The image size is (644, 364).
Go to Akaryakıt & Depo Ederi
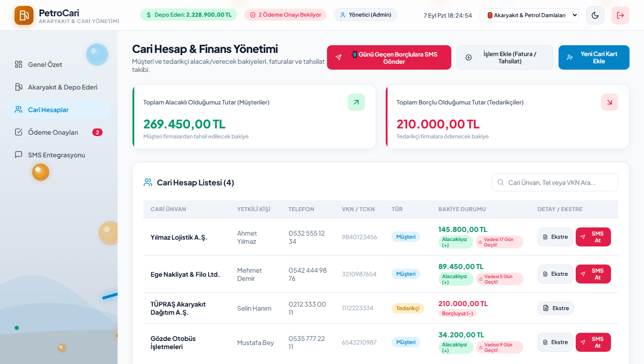click(58, 87)
